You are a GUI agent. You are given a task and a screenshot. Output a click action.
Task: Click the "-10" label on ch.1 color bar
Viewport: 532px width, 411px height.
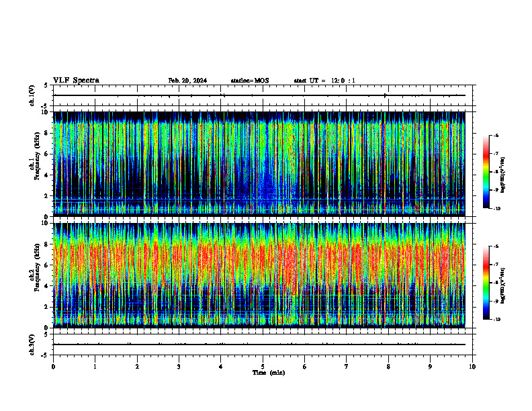[497, 209]
